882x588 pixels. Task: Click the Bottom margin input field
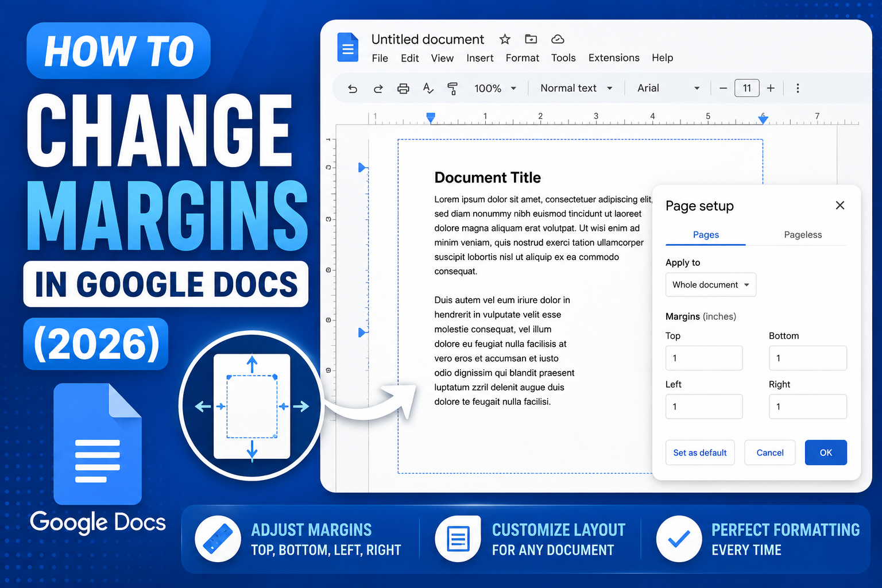point(808,358)
